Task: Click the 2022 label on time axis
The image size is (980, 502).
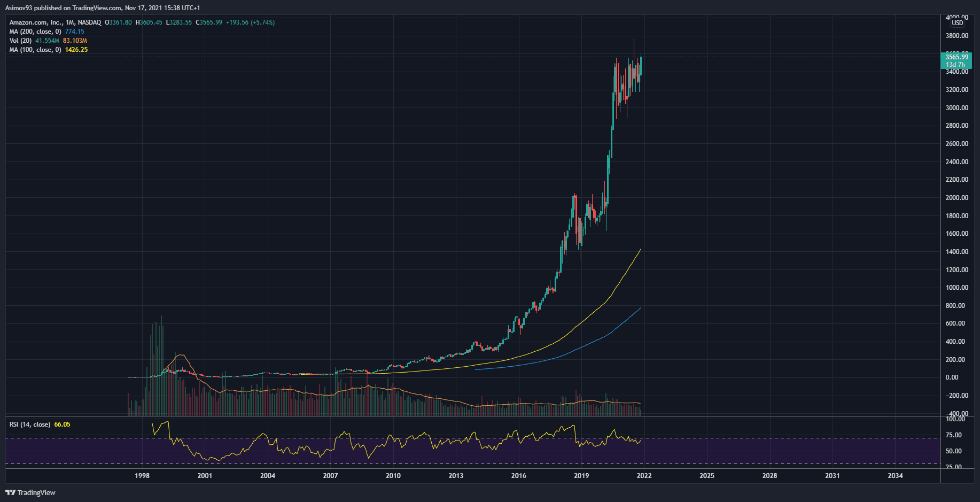Action: pyautogui.click(x=644, y=476)
